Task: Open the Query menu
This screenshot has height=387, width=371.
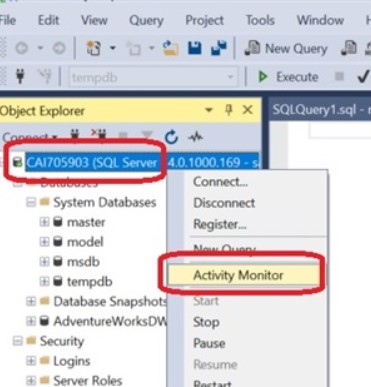Action: [146, 20]
